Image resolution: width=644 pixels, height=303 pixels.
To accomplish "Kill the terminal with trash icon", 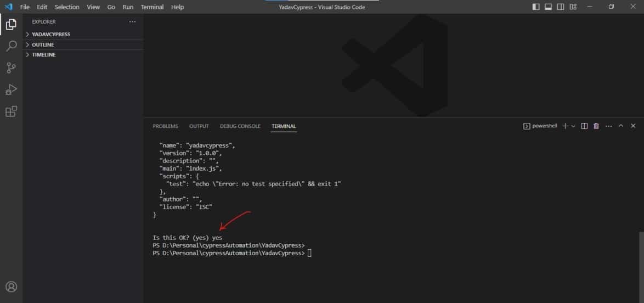I will pos(596,126).
